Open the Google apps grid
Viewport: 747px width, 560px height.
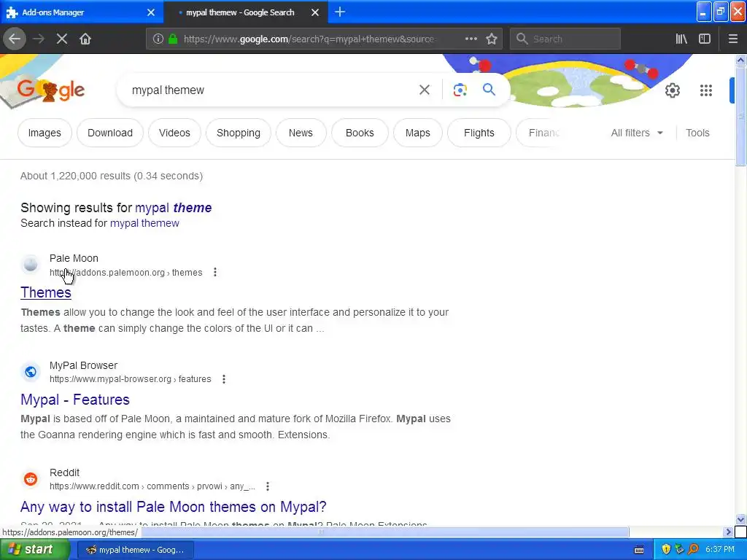click(x=705, y=90)
